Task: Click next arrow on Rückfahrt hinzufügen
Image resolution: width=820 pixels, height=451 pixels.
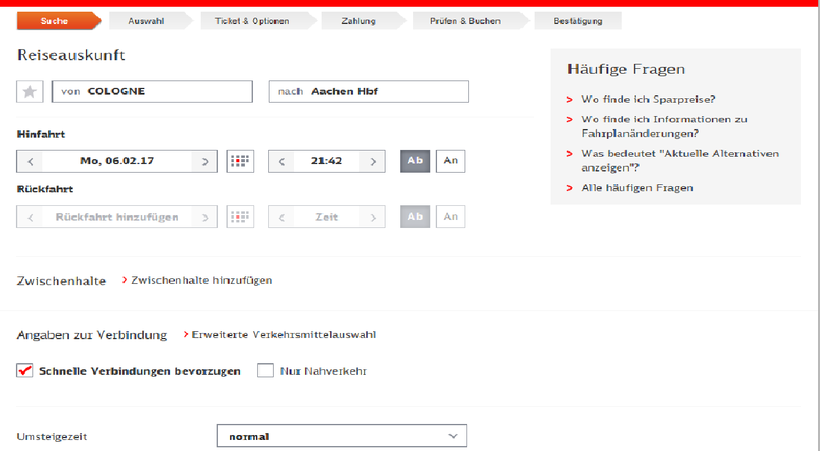Action: (x=205, y=217)
